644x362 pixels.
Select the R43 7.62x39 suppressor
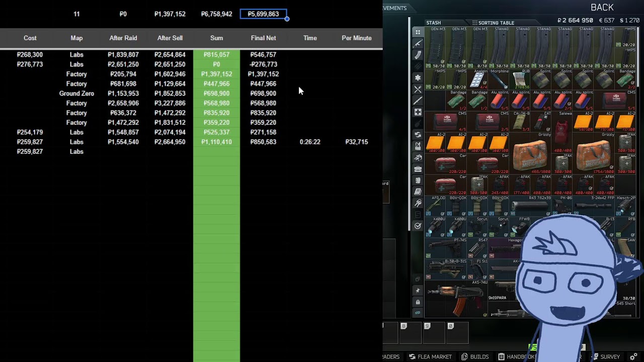[x=530, y=206]
